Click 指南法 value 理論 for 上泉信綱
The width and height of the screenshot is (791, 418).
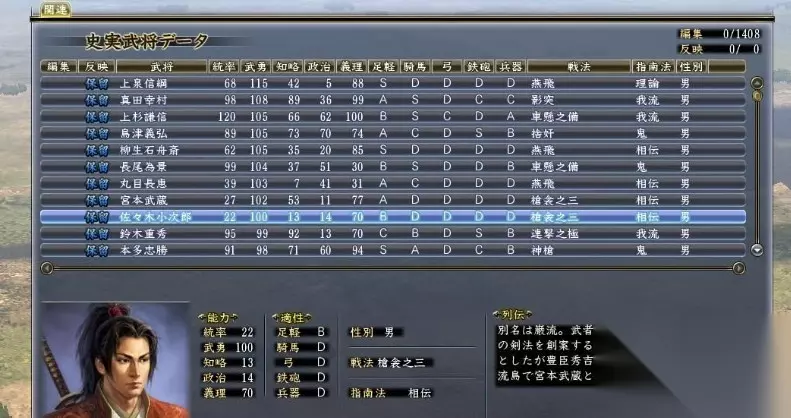click(647, 83)
